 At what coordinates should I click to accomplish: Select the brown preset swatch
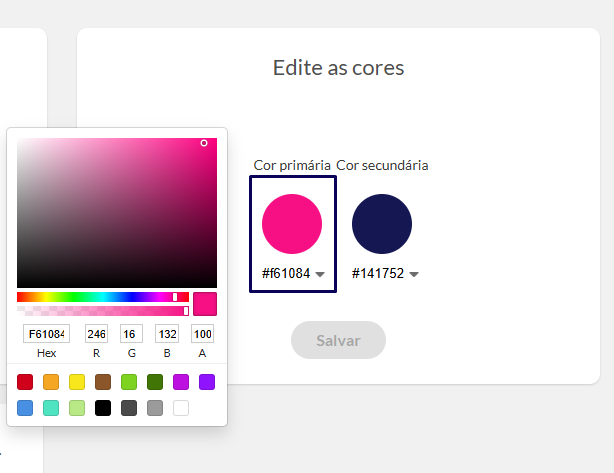click(x=103, y=382)
